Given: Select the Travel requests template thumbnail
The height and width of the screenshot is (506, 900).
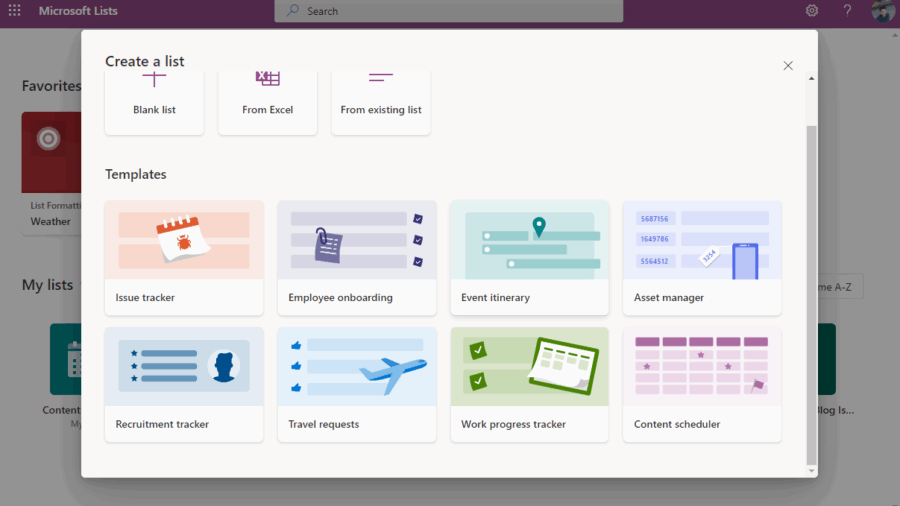Looking at the screenshot, I should (357, 367).
